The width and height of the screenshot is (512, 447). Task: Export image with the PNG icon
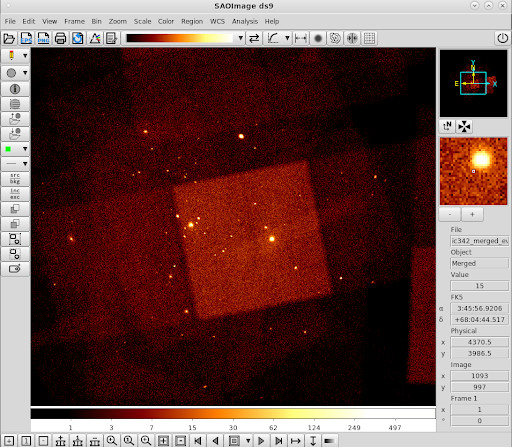click(43, 38)
